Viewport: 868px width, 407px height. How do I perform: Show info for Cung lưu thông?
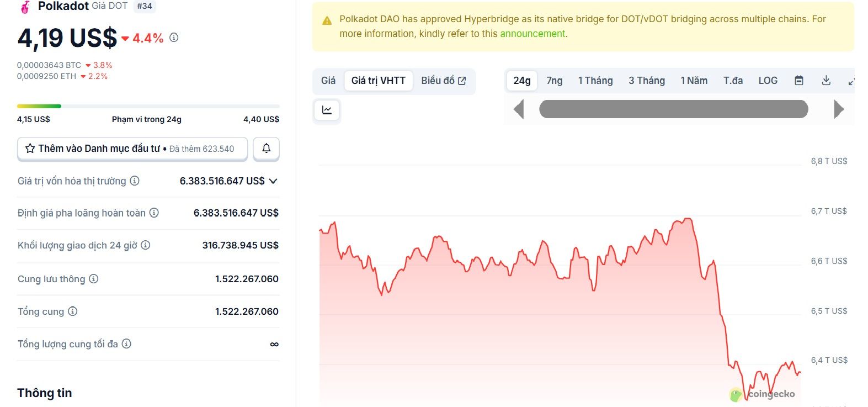94,279
